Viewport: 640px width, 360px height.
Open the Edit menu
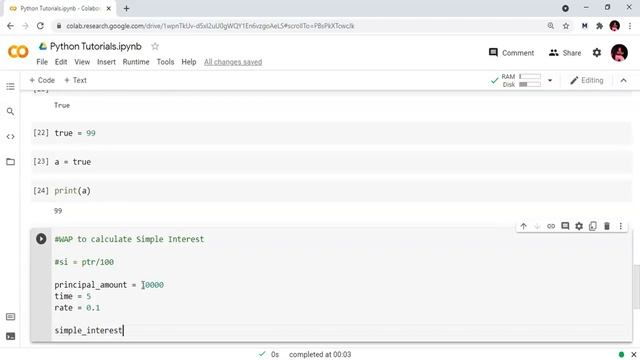point(61,62)
